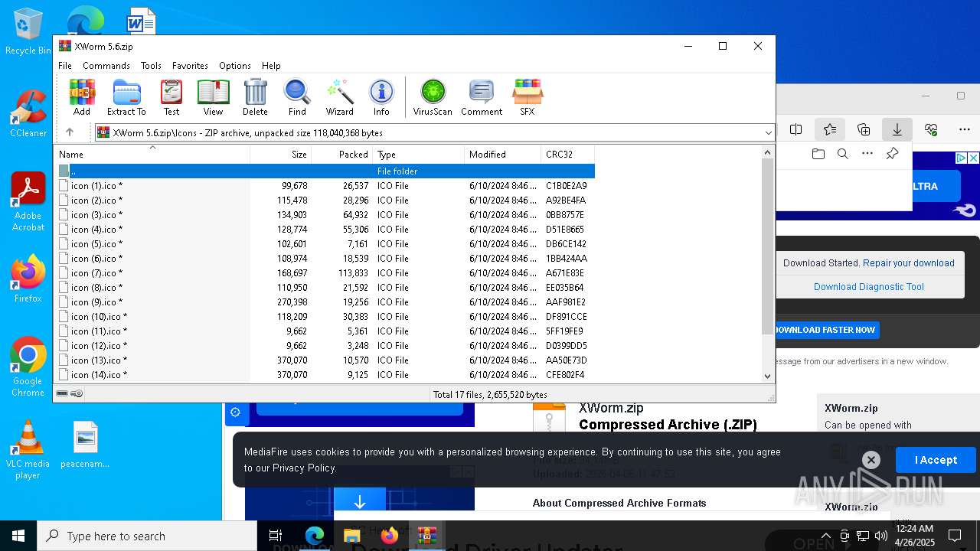Launch Firefox from desktop
980x551 pixels.
point(28,279)
